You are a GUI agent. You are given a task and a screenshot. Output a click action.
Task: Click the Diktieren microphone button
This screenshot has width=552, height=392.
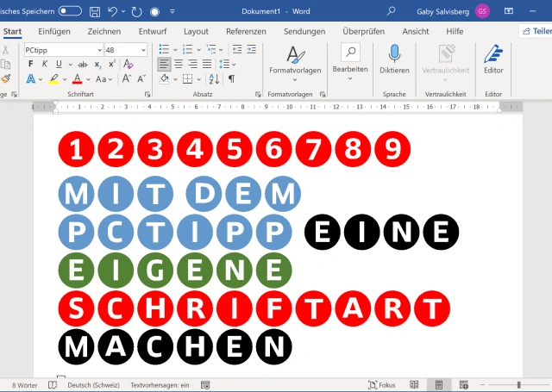(394, 59)
